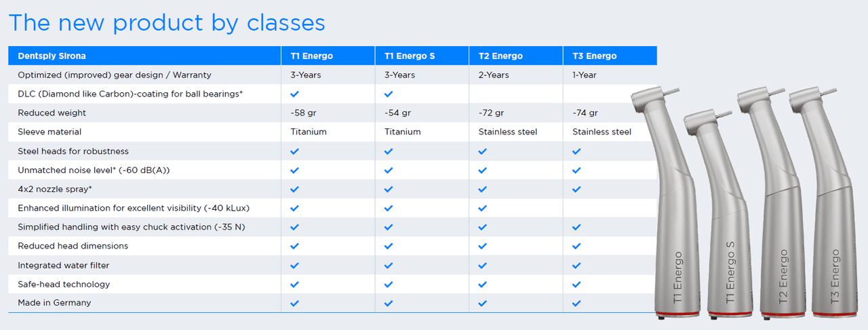Click the Dentsply Sirona header cell
Screen dimensions: 868x330
[52, 56]
